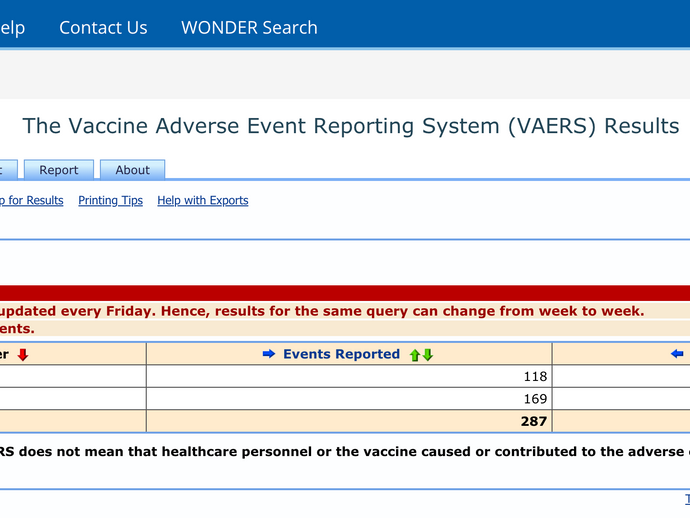Open the Help menu item
The width and height of the screenshot is (690, 518).
click(12, 28)
